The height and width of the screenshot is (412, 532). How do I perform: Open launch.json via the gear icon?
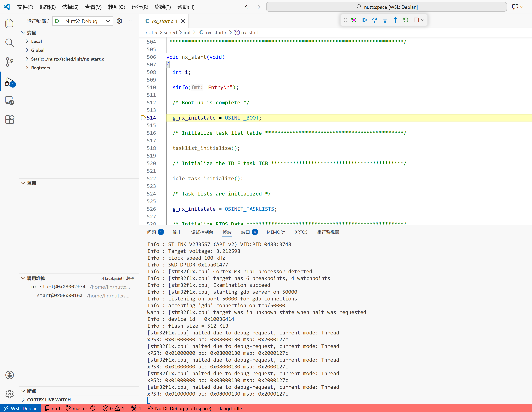click(x=119, y=21)
